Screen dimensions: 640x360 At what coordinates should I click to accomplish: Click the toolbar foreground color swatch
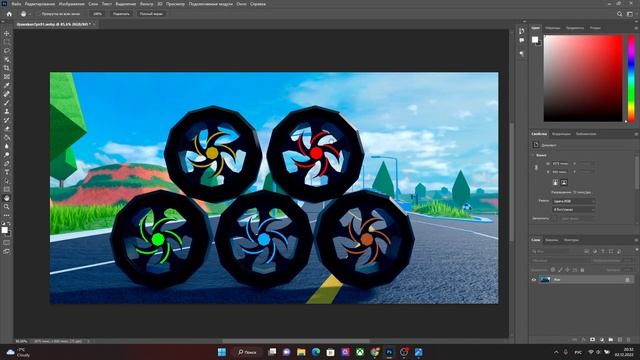click(x=4, y=230)
